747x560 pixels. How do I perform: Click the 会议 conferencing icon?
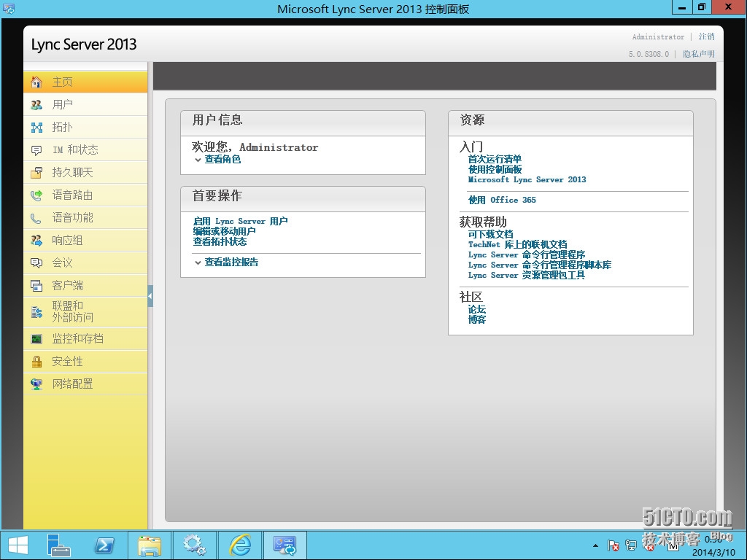click(x=36, y=262)
